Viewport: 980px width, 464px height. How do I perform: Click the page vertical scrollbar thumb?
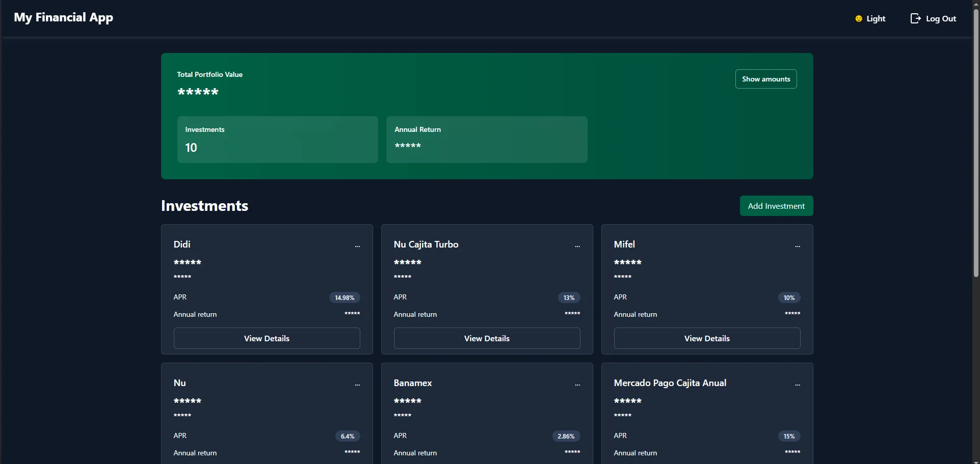[976, 143]
